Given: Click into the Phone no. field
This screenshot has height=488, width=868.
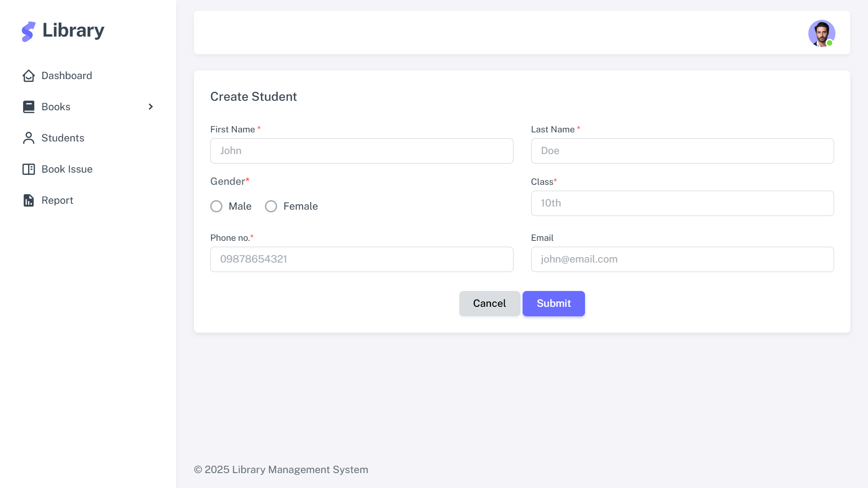Looking at the screenshot, I should tap(362, 259).
